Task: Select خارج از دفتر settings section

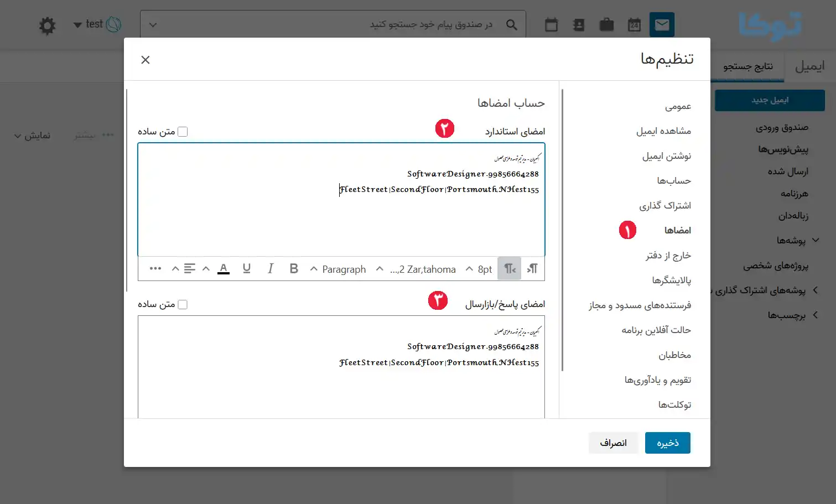Action: tap(668, 256)
